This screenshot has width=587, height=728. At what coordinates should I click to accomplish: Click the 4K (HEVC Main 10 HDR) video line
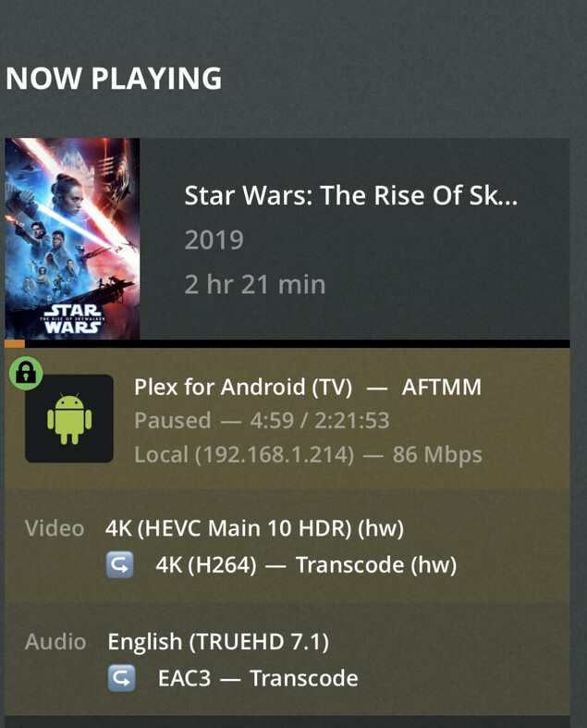255,528
